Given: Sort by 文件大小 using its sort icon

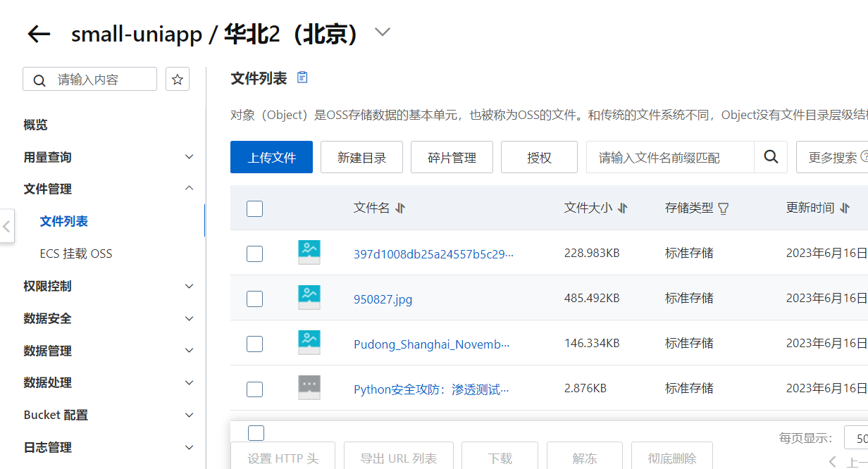Looking at the screenshot, I should [x=622, y=208].
